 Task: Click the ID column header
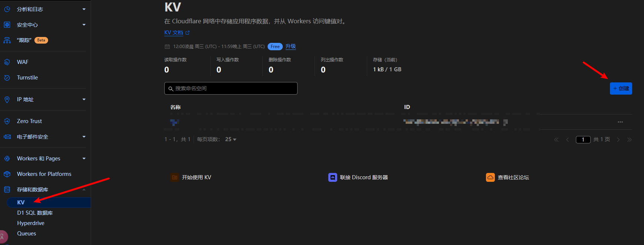point(407,107)
